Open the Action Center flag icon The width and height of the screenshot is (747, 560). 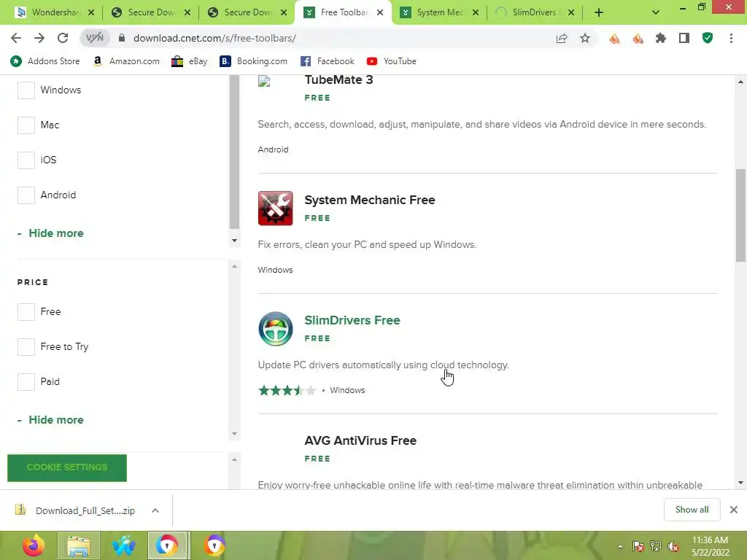pos(638,546)
